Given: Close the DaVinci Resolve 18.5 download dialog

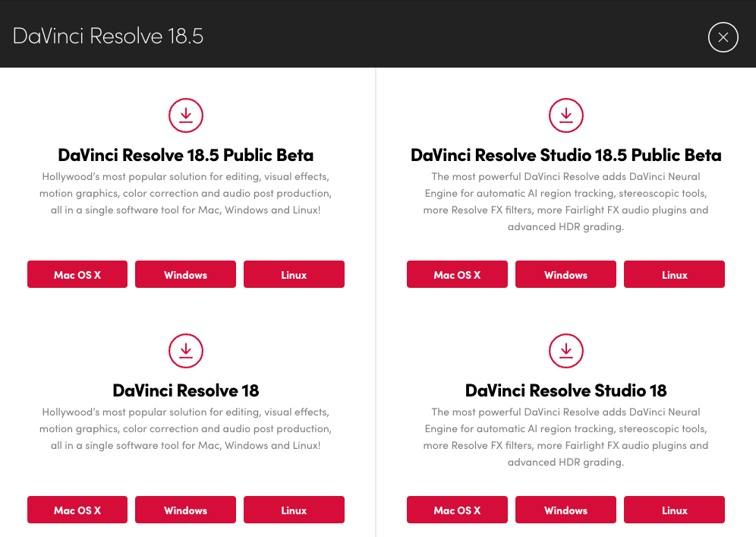Looking at the screenshot, I should [723, 36].
